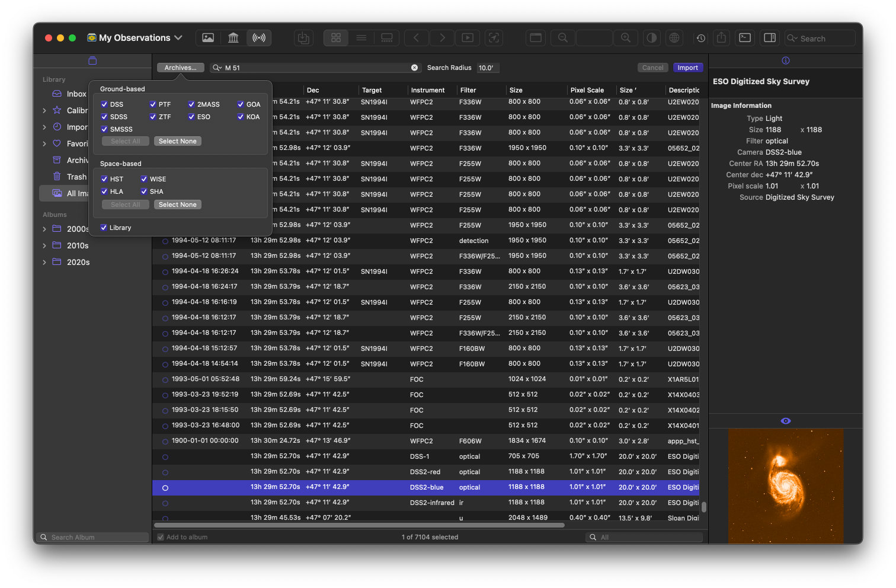Select the broadcast signal mode icon

[x=259, y=38]
